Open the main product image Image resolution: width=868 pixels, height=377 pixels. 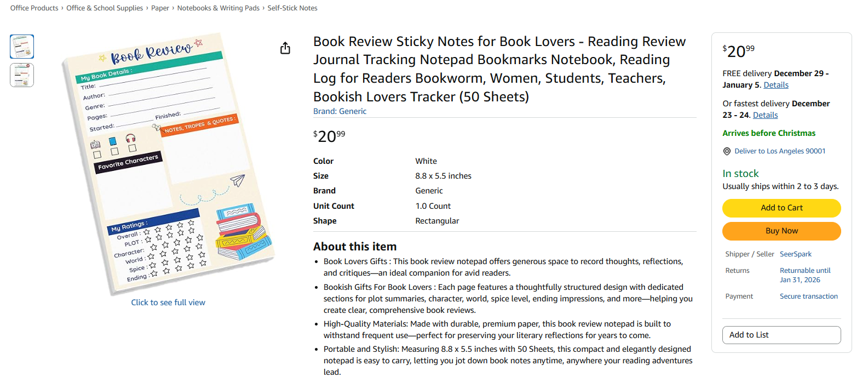point(167,162)
